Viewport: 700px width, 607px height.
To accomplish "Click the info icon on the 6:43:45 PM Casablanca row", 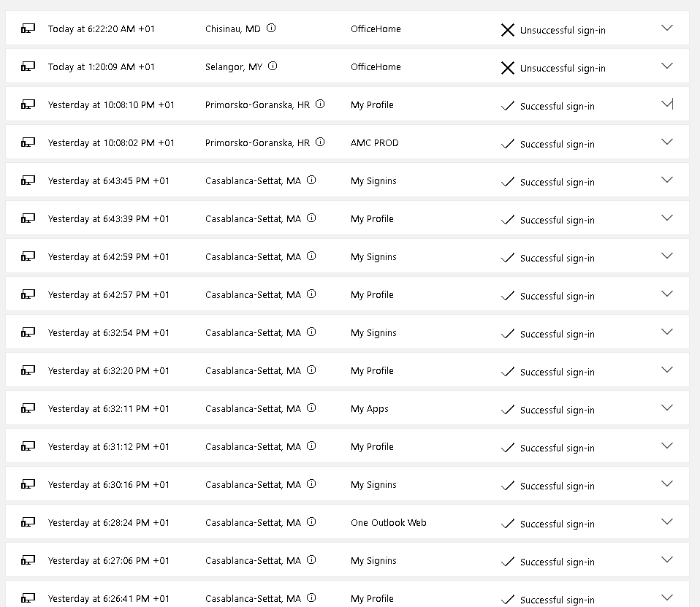I will point(311,180).
